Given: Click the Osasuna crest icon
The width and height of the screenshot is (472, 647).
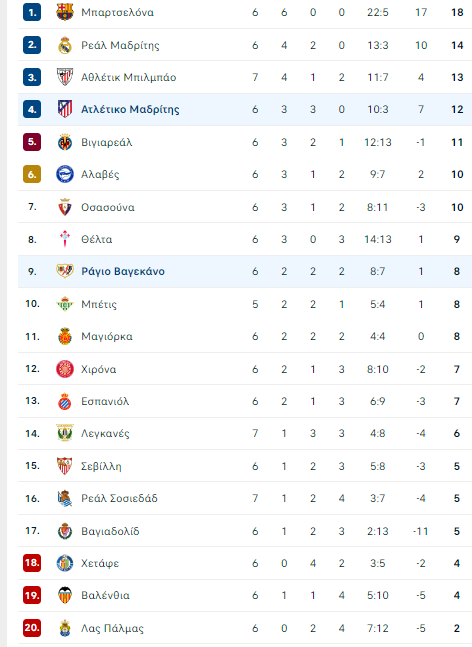Looking at the screenshot, I should [x=65, y=207].
